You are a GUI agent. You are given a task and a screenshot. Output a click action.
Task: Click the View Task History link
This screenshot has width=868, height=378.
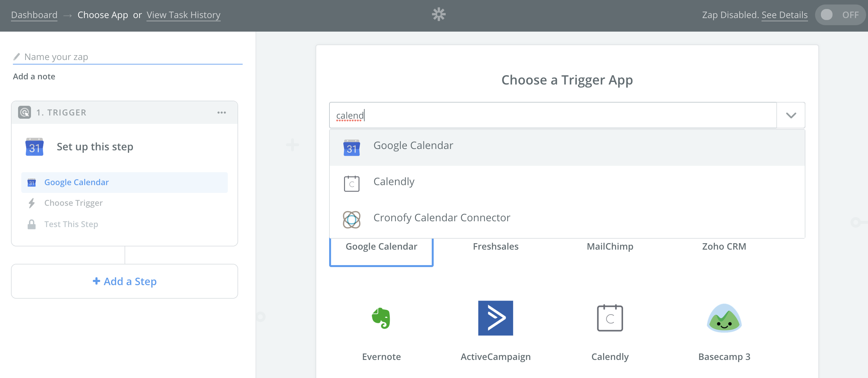click(183, 15)
